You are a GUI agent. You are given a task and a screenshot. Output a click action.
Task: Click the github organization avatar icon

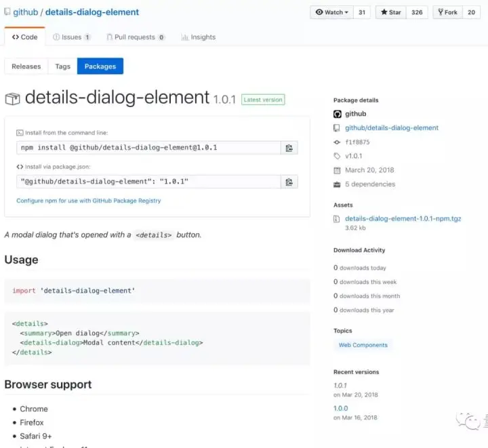(338, 114)
